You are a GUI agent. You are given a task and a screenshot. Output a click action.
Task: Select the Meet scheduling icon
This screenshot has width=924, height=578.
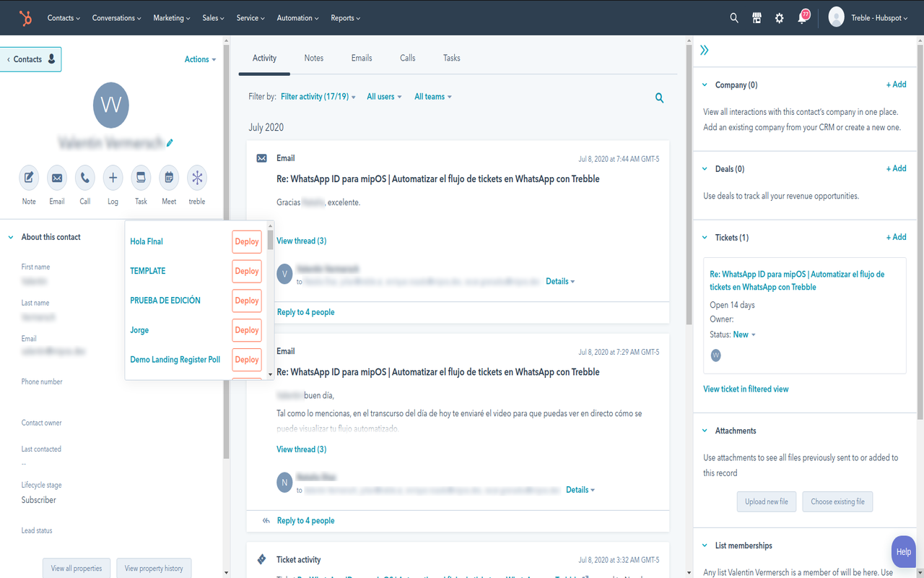[168, 178]
